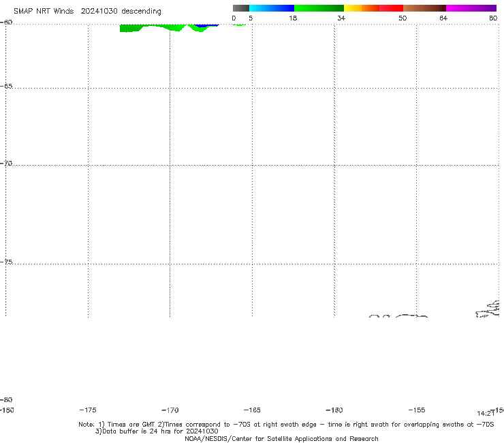Click the coastline outline at the right edge
The image size is (504, 443).
[488, 309]
